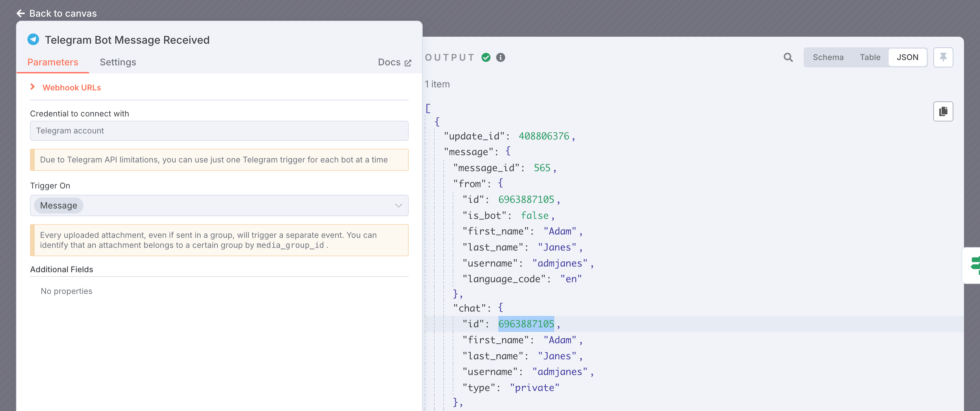Click the output success checkmark icon
980x411 pixels.
tap(486, 57)
